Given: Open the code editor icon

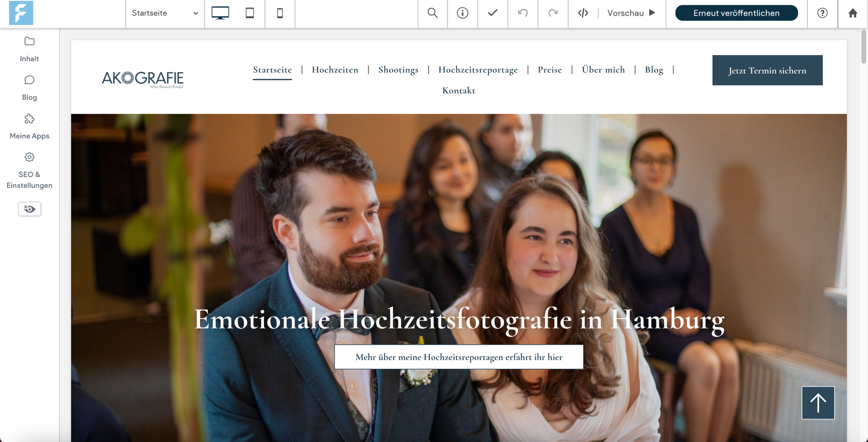Looking at the screenshot, I should tap(583, 13).
